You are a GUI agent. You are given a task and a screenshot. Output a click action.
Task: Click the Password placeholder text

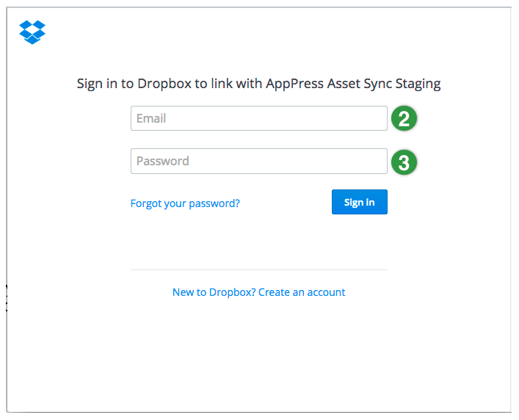click(163, 162)
